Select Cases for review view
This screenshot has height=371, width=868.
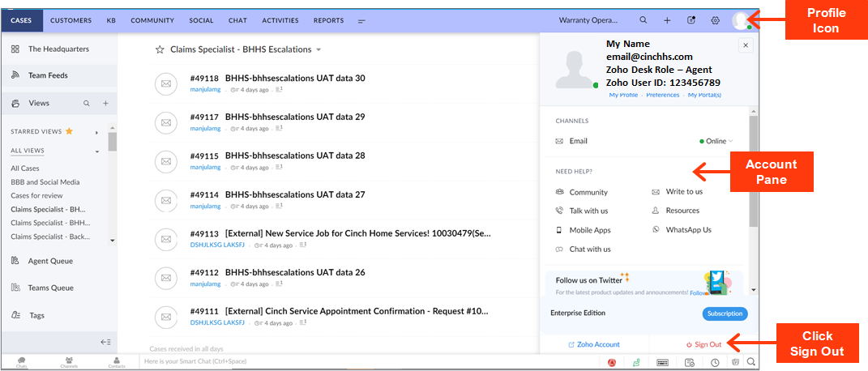click(x=36, y=196)
